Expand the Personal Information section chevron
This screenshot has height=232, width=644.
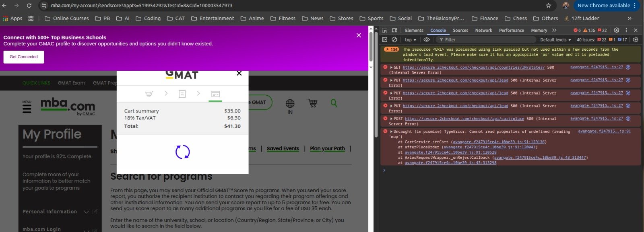pos(86,212)
